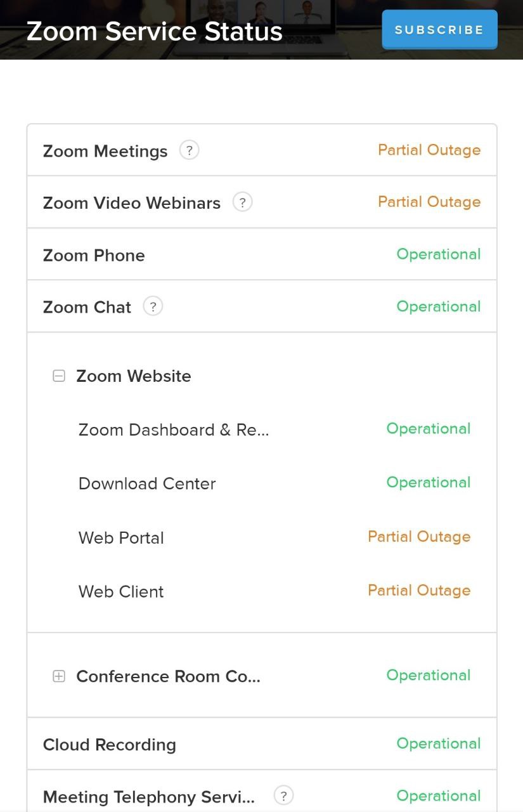Click help icon beside Zoom Video Webinars

(x=242, y=202)
